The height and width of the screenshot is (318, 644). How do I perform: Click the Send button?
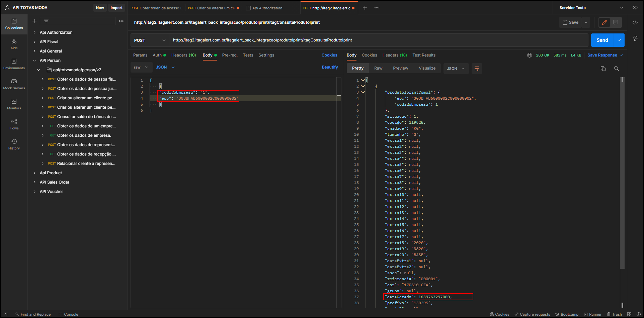tap(602, 40)
